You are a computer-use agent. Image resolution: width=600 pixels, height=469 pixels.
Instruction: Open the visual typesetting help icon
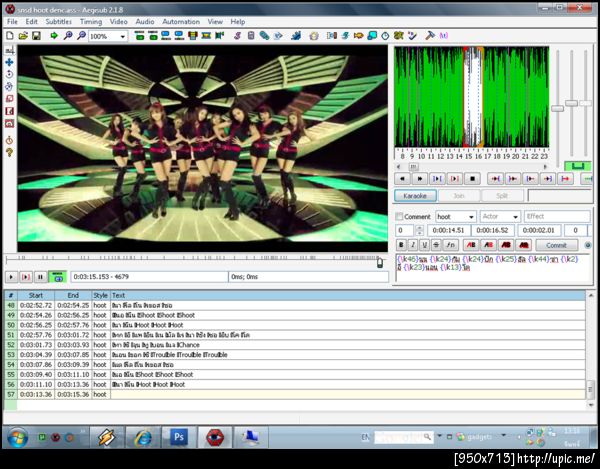10,152
